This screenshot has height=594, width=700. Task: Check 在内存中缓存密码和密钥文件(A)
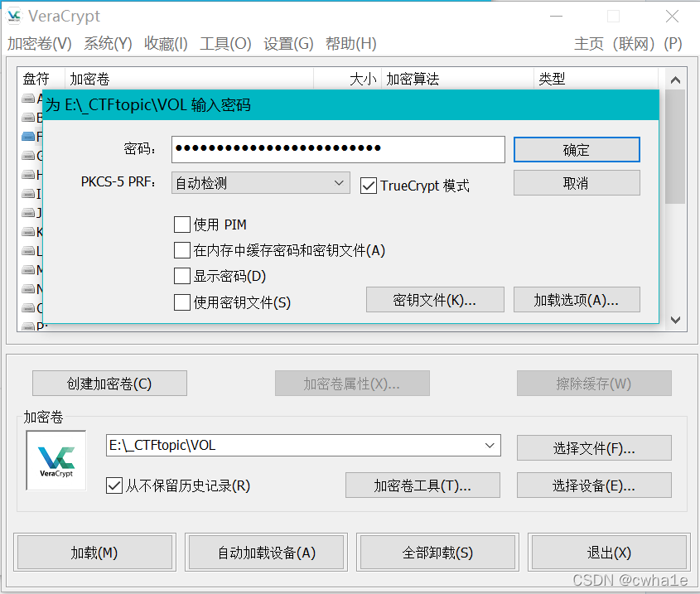point(181,250)
